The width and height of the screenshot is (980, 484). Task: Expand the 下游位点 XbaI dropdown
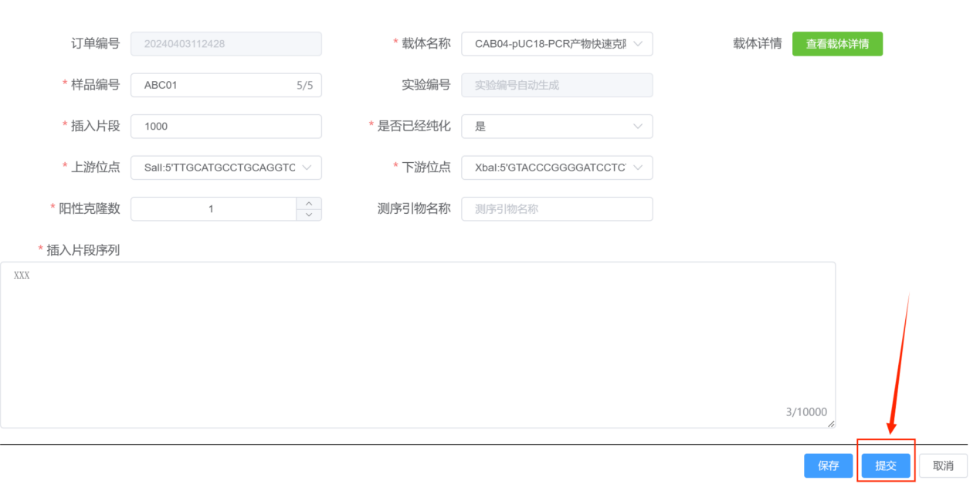[557, 168]
